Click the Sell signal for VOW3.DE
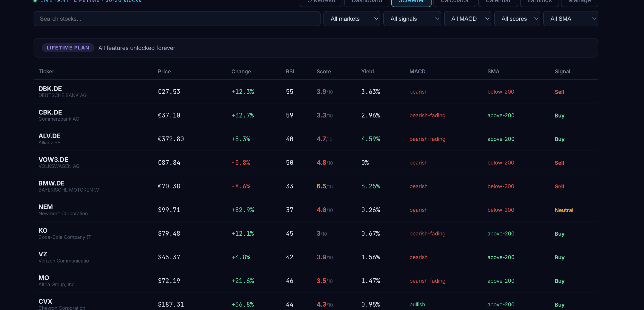This screenshot has width=644, height=310. click(559, 163)
